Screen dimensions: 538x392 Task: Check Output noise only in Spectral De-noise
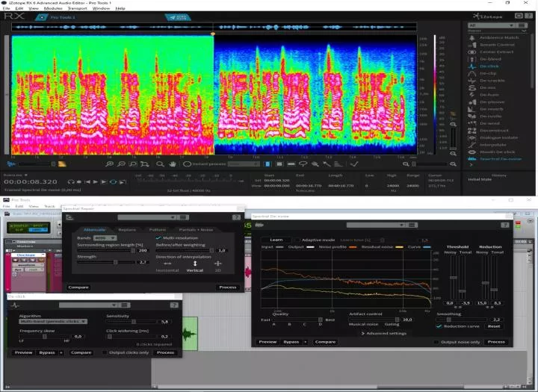click(436, 342)
